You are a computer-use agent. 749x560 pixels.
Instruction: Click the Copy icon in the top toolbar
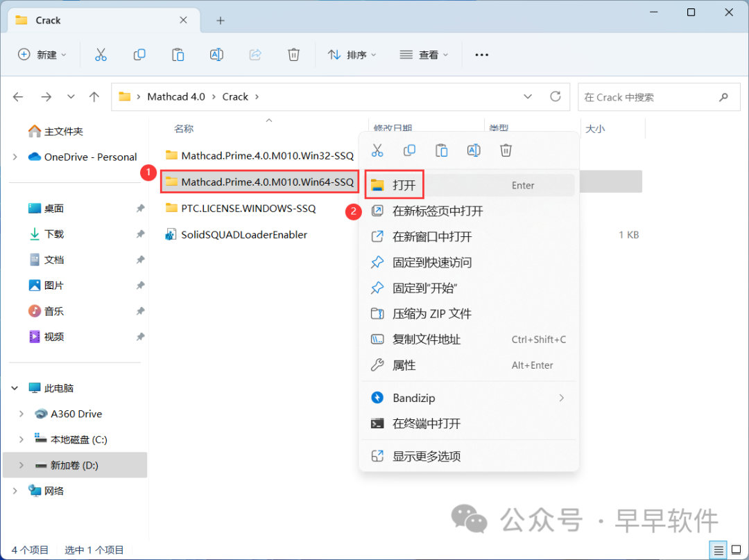pos(139,55)
